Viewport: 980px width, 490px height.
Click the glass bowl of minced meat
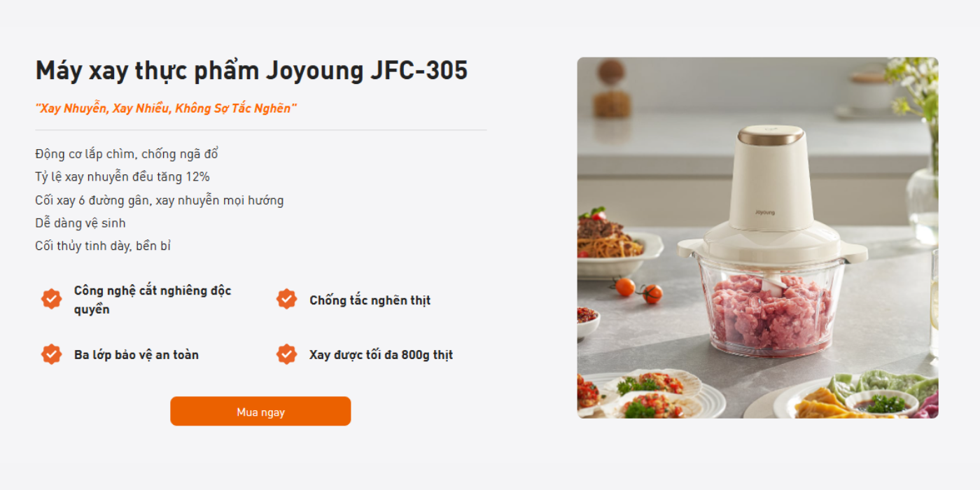pos(770,311)
